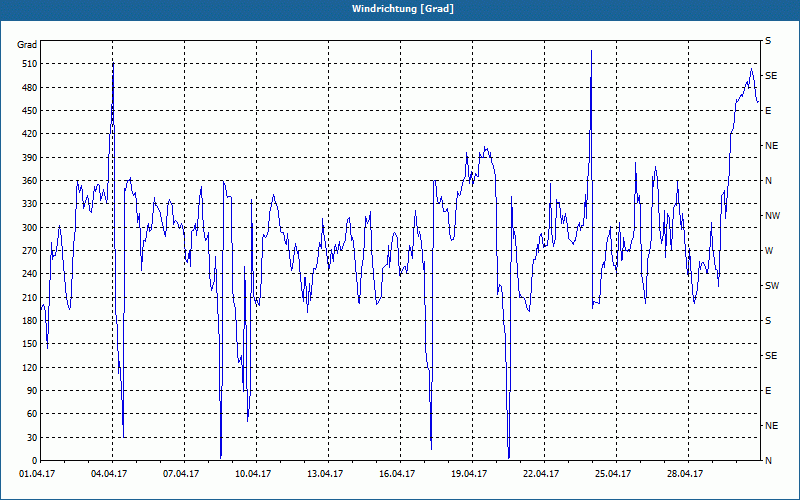The width and height of the screenshot is (800, 500).
Task: Click the SE compass label beside the 120 gridline
Action: tap(771, 356)
